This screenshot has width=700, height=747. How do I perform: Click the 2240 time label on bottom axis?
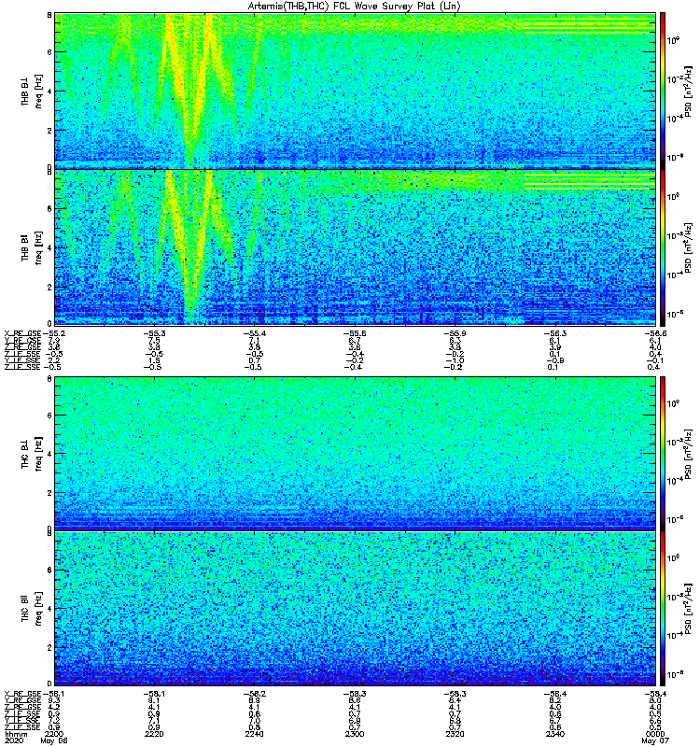(254, 734)
